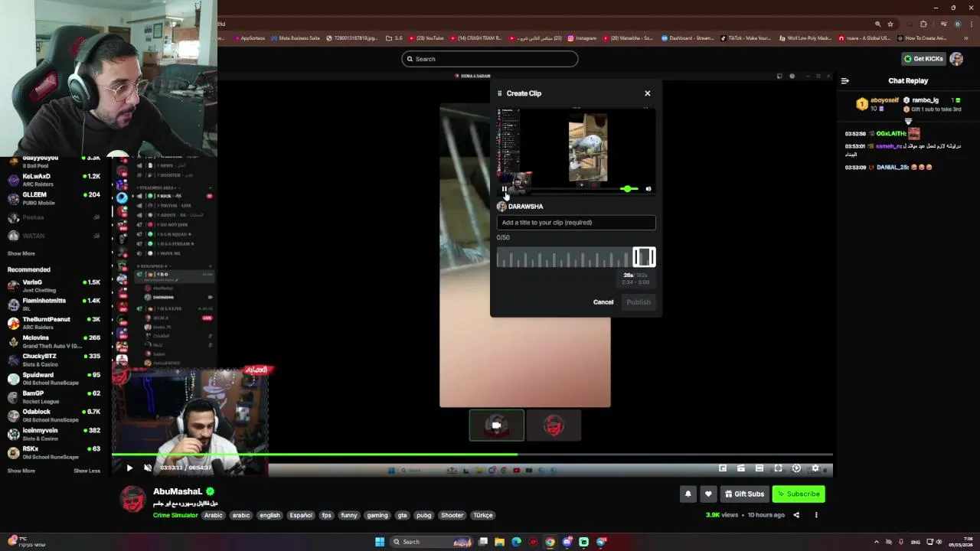Play the main stream video
The height and width of the screenshot is (551, 980).
[x=129, y=468]
